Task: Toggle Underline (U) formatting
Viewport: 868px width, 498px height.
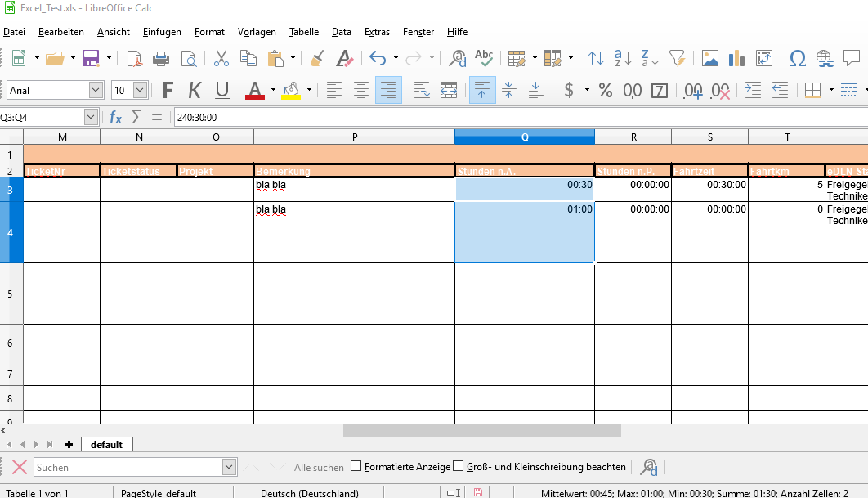Action: pos(222,90)
